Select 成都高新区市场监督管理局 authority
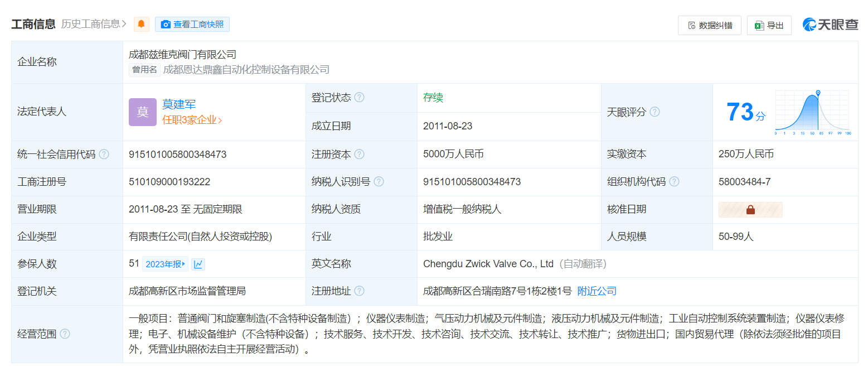Viewport: 868px width, 376px height. 187,291
